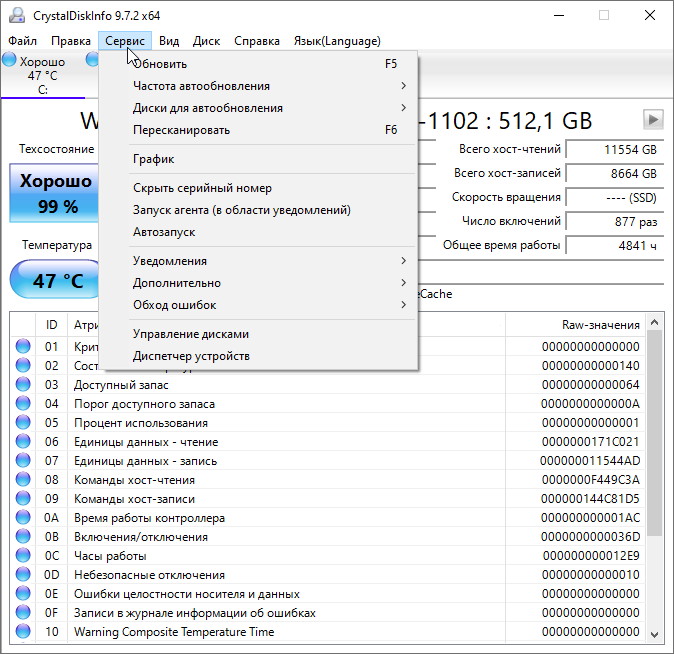Click blue status orb for attribute 0A
This screenshot has height=654, width=674.
point(23,517)
